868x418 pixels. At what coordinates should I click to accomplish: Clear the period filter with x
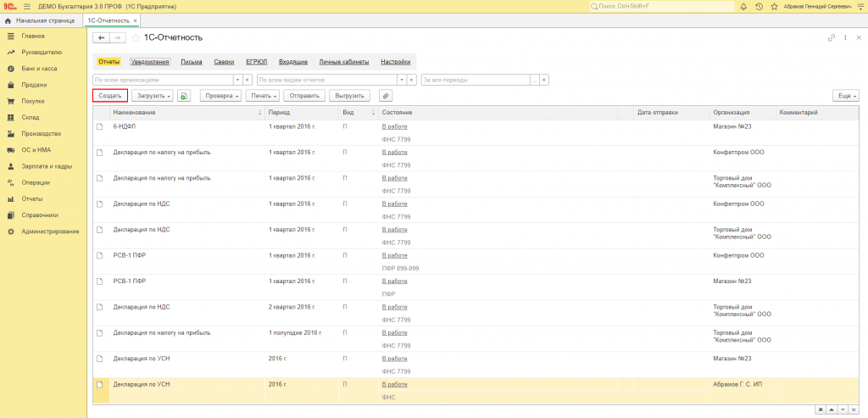(x=545, y=80)
